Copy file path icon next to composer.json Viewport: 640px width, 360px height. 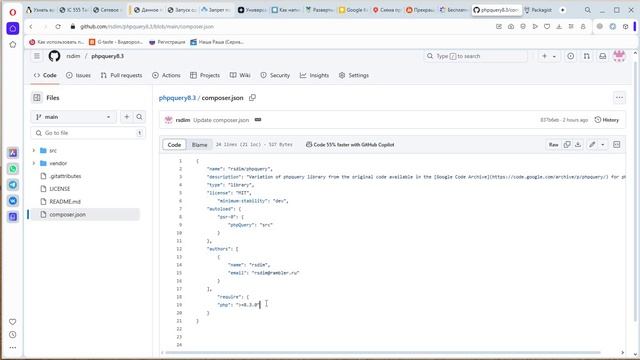coord(252,98)
